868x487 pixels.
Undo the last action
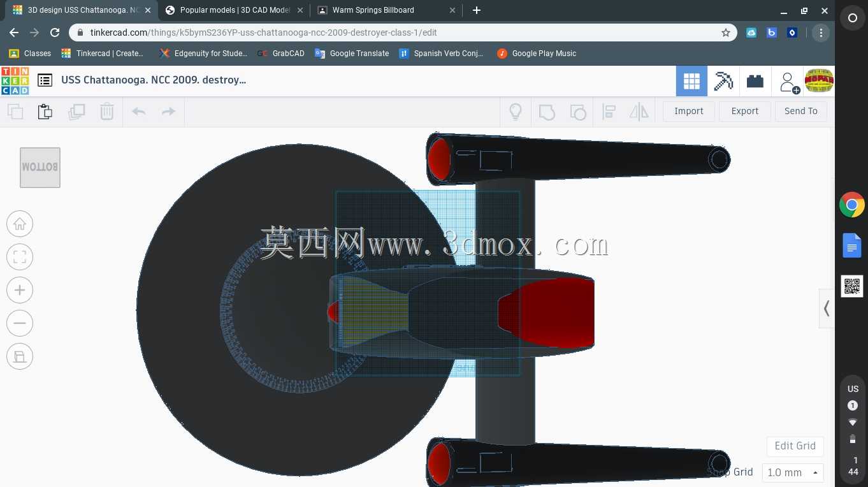coord(138,112)
